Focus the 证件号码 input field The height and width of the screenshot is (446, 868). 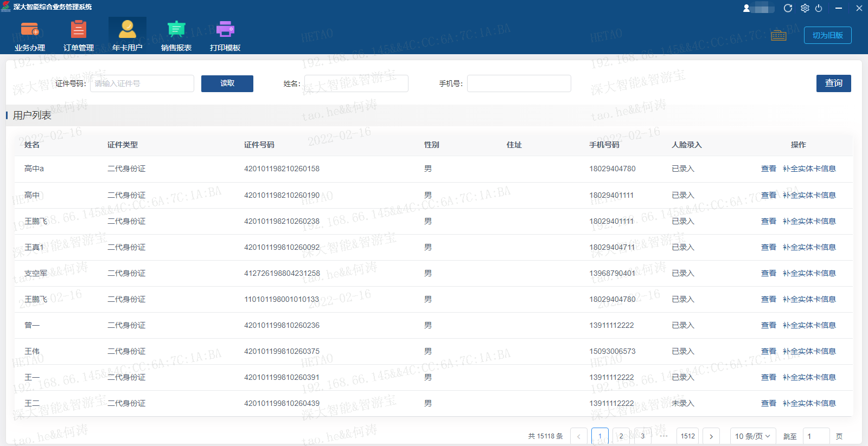[x=142, y=83]
